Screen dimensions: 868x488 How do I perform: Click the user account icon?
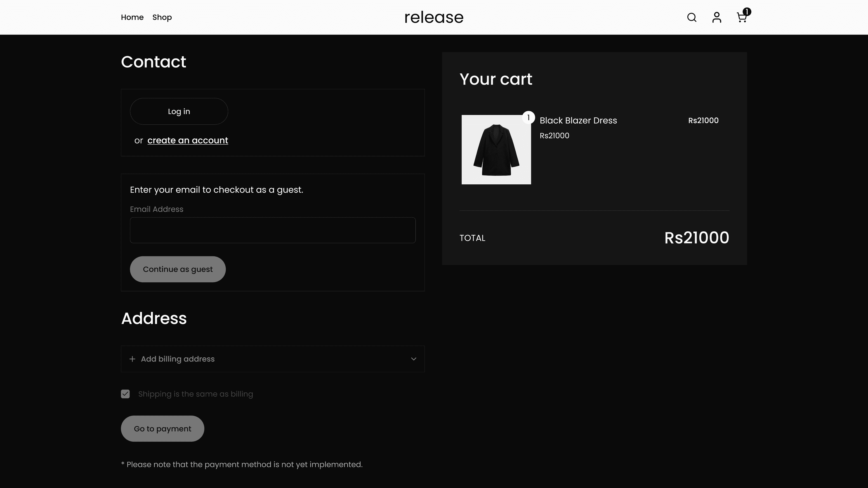point(716,18)
